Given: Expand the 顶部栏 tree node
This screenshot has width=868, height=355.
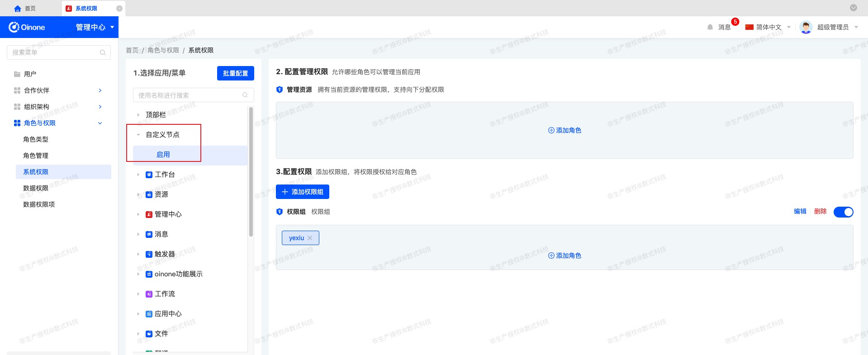Looking at the screenshot, I should pyautogui.click(x=138, y=115).
